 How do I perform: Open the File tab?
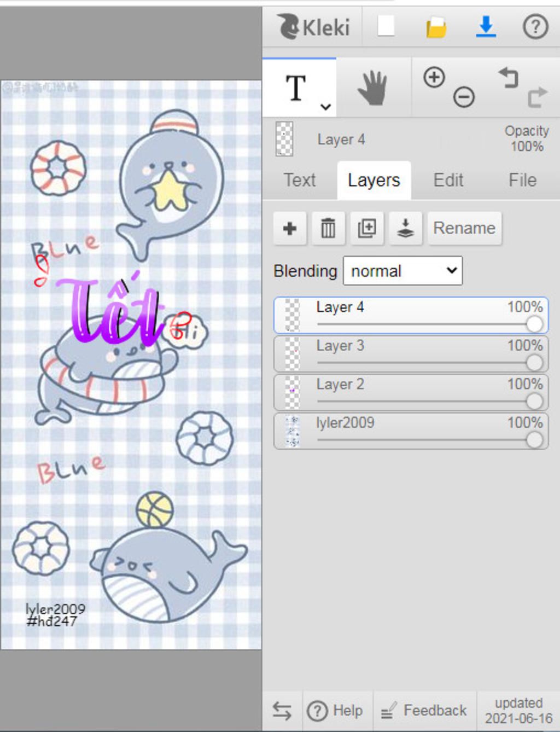click(x=523, y=180)
